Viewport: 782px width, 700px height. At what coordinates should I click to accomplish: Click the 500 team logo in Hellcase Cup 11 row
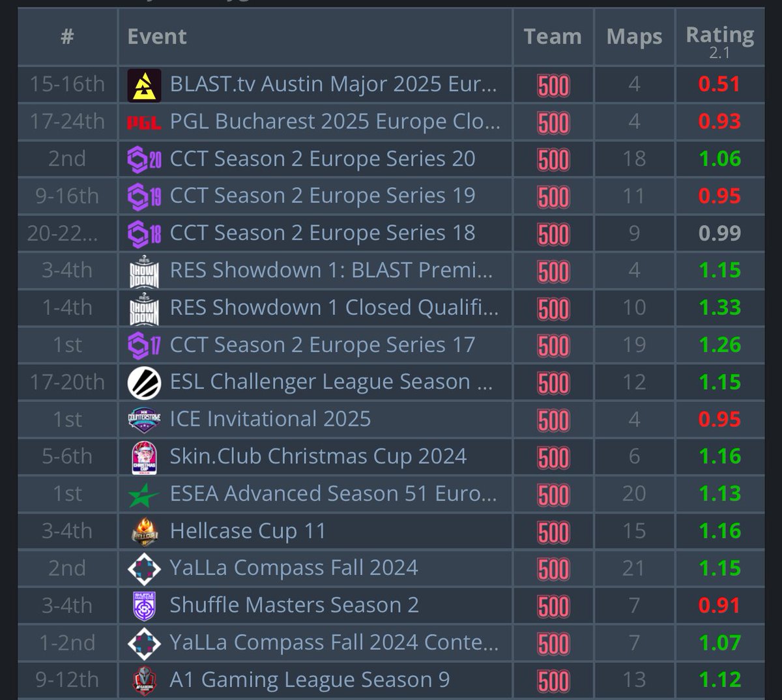(x=553, y=532)
